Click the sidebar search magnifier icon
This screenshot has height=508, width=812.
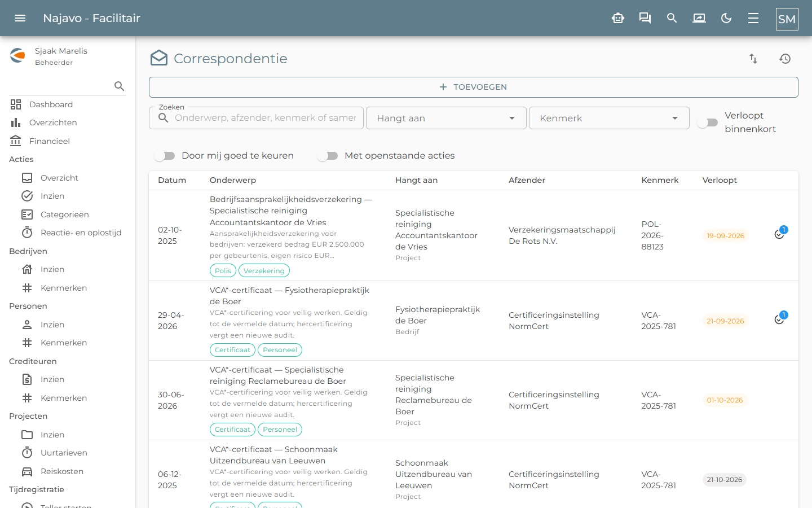119,86
